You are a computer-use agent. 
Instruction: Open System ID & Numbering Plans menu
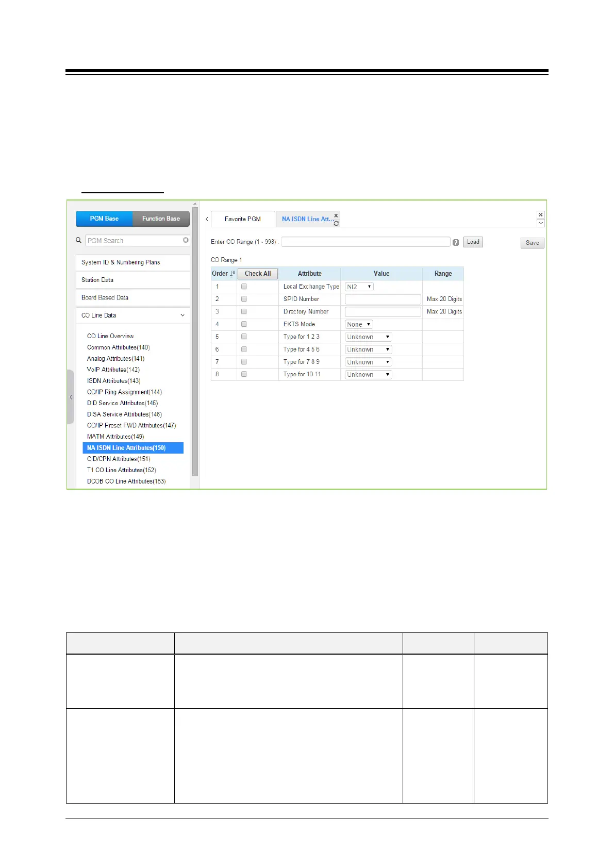click(x=132, y=262)
